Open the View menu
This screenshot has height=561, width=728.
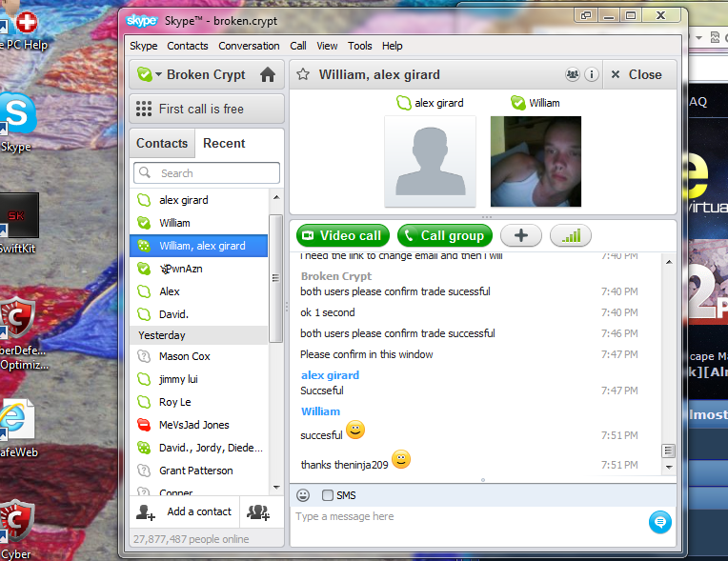pyautogui.click(x=327, y=46)
